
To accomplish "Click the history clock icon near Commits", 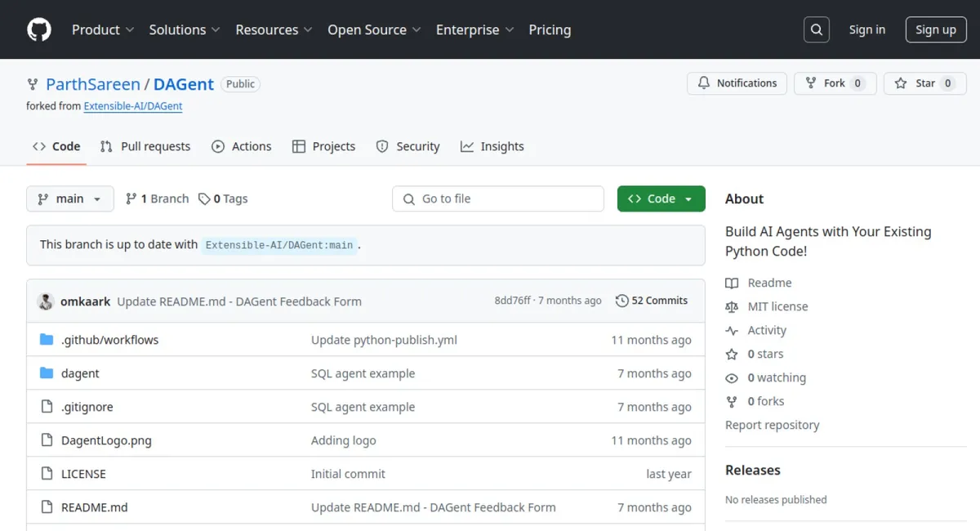I will pyautogui.click(x=622, y=301).
